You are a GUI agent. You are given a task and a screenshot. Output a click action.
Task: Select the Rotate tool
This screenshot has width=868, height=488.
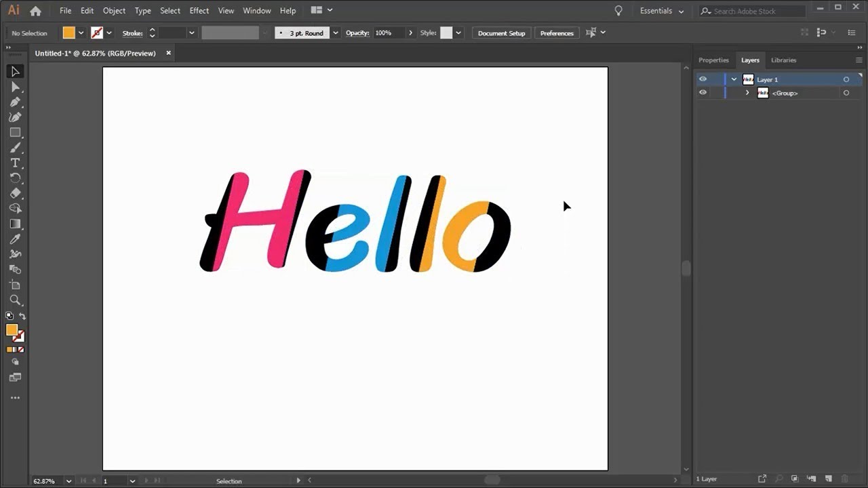(15, 178)
